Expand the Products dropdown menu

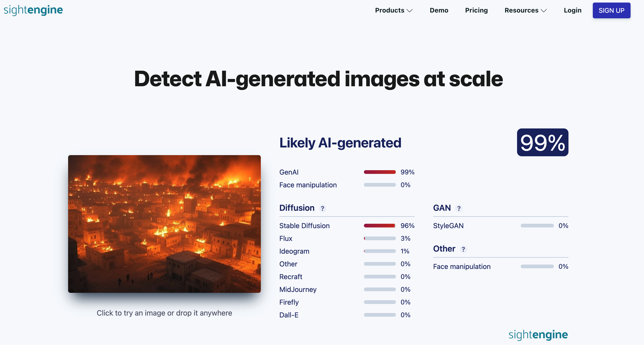coord(394,10)
